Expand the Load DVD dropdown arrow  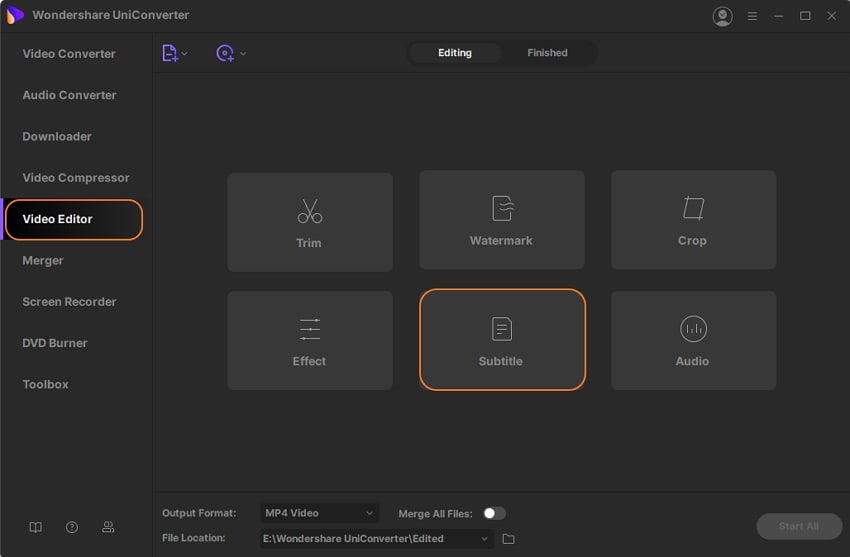pyautogui.click(x=243, y=54)
